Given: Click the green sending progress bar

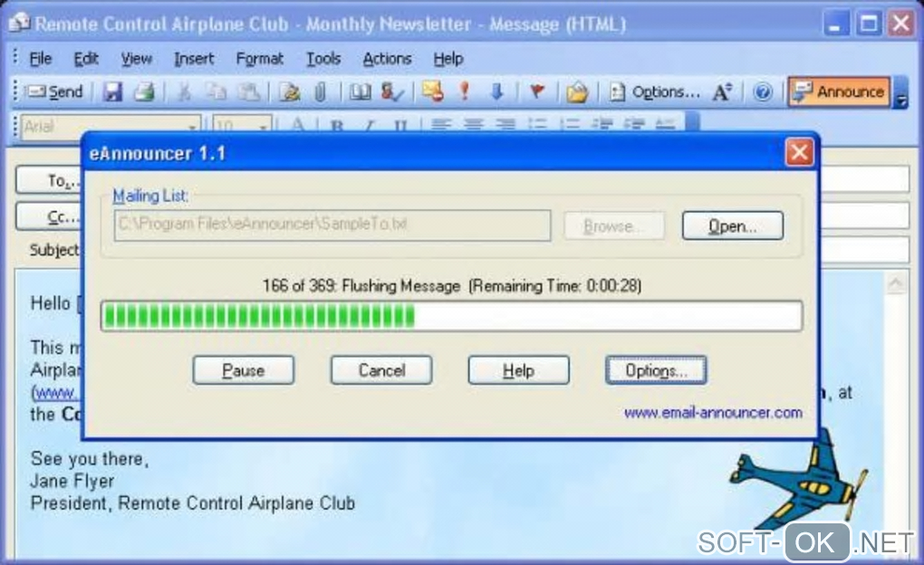Looking at the screenshot, I should click(x=451, y=316).
